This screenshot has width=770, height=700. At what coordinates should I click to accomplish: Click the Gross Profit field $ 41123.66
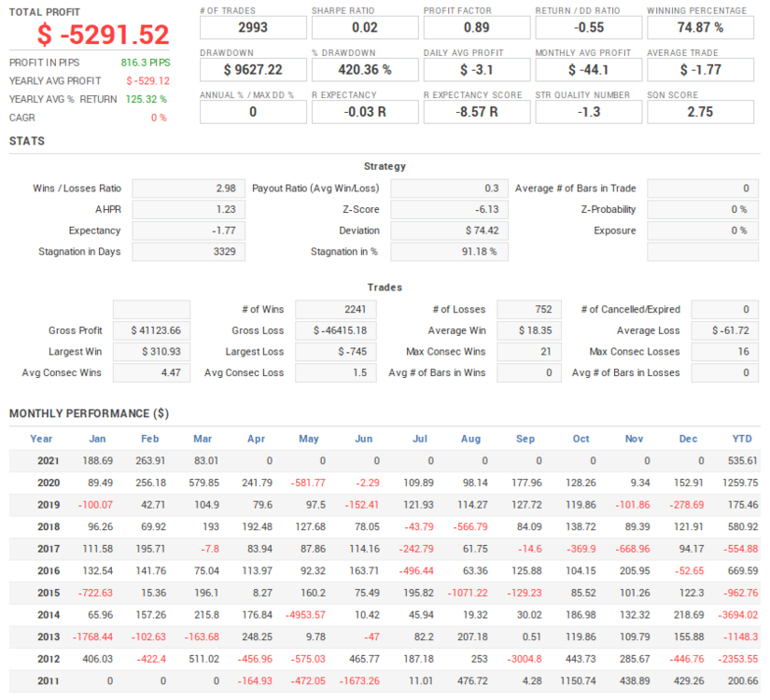152,330
